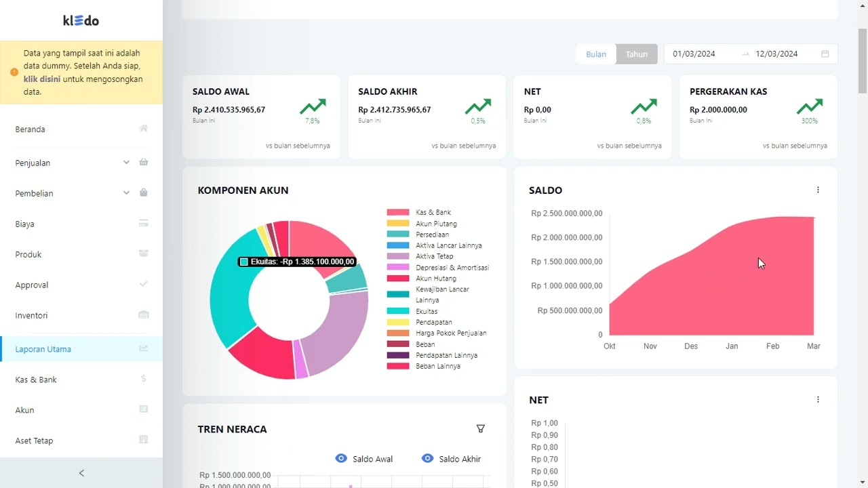
Task: Click the page vertical scrollbar thumb
Action: pyautogui.click(x=863, y=61)
